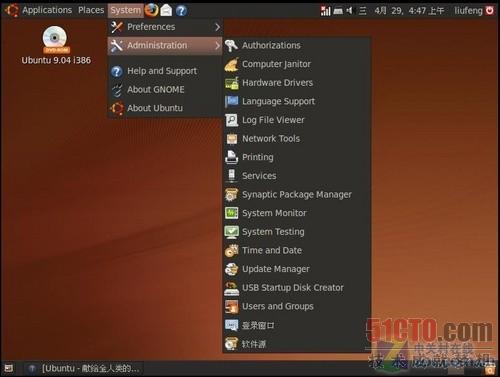The width and height of the screenshot is (500, 377).
Task: Open System Monitor
Action: coord(297,213)
